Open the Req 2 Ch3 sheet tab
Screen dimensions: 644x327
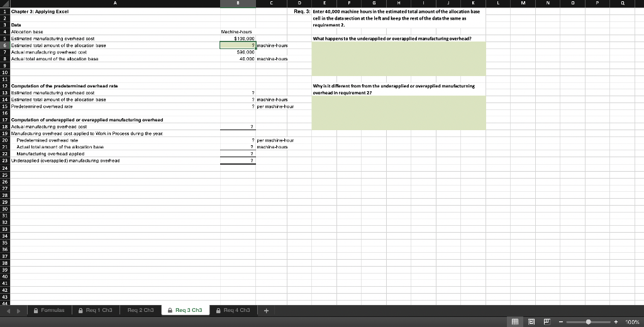140,310
